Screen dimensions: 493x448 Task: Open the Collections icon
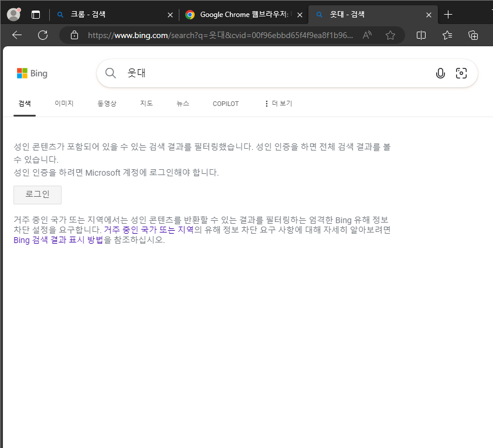tap(473, 35)
